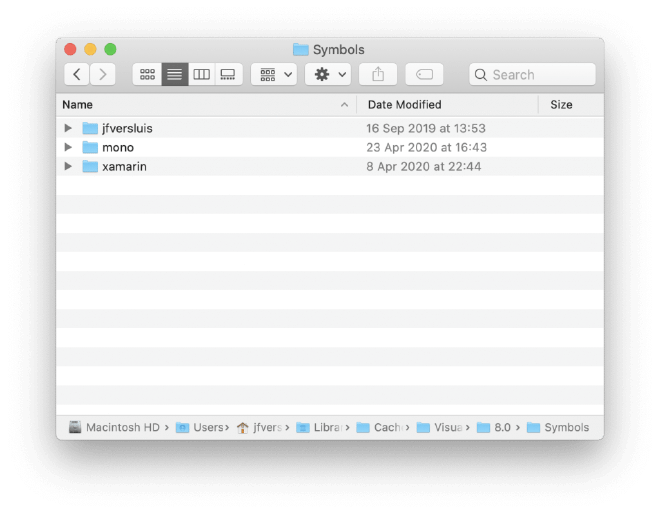Click the date 8 Apr 2020 at 22:44

click(423, 167)
